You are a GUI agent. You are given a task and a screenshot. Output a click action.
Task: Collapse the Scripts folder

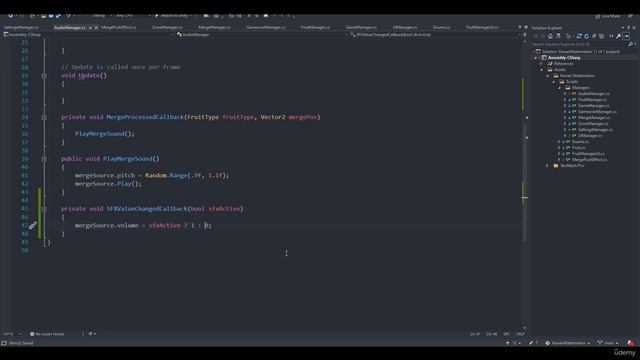(x=554, y=82)
